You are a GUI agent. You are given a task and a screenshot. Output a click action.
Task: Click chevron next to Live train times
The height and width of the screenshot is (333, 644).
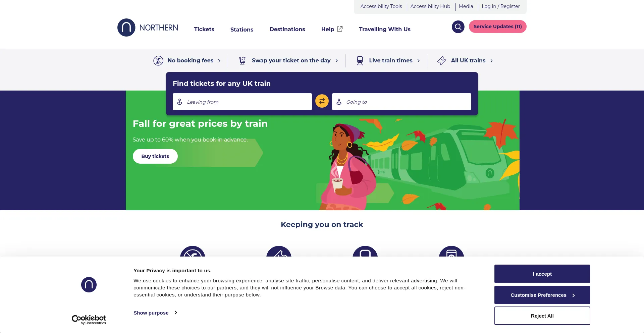click(x=418, y=61)
